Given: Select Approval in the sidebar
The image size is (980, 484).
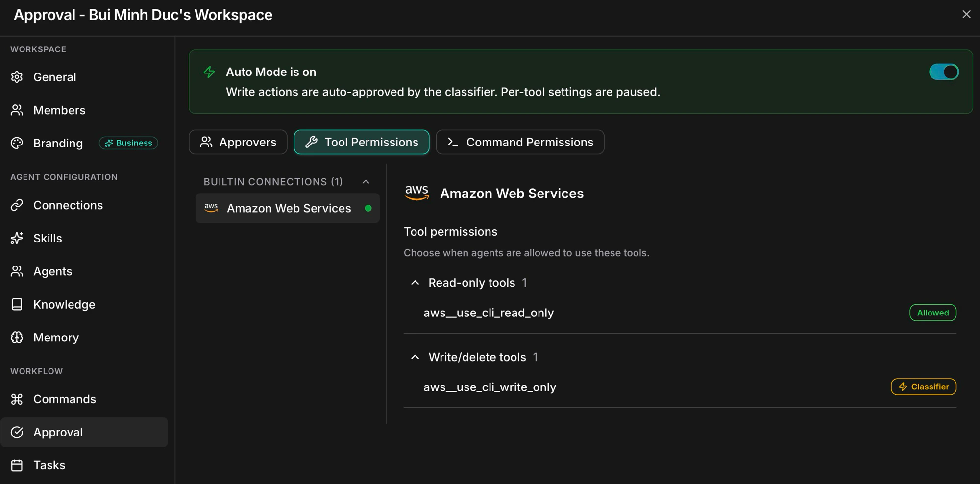Looking at the screenshot, I should point(84,432).
